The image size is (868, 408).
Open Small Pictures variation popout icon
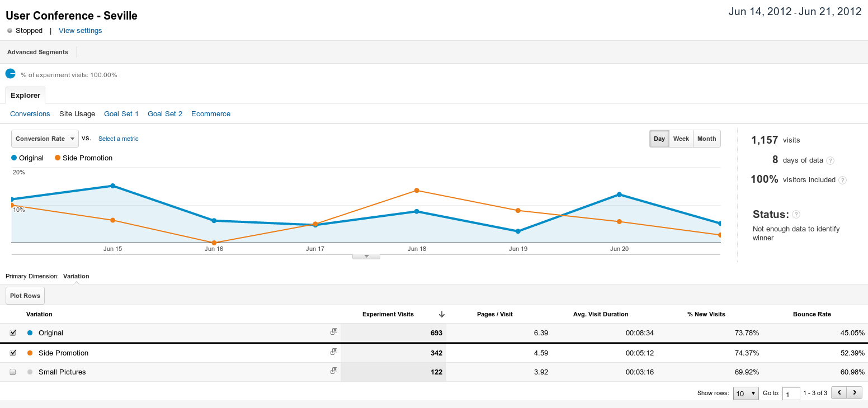(334, 371)
